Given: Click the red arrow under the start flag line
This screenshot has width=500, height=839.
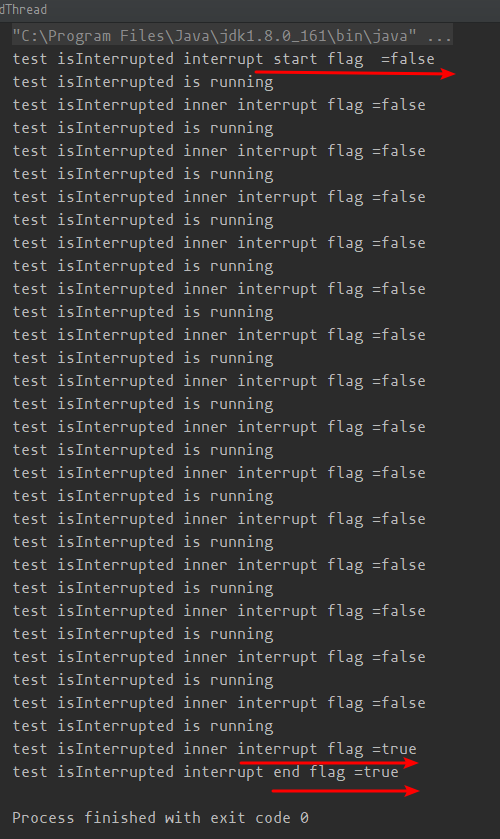Looking at the screenshot, I should coord(355,73).
